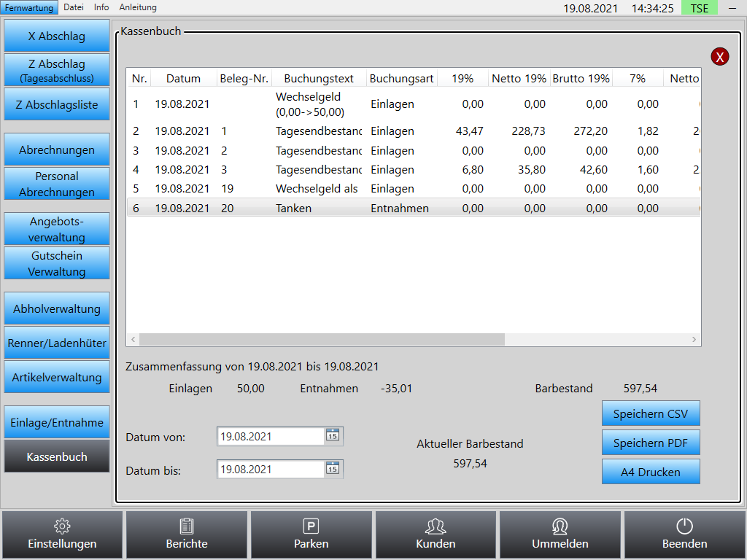
Task: Click the Netto 19% column header
Action: [519, 79]
